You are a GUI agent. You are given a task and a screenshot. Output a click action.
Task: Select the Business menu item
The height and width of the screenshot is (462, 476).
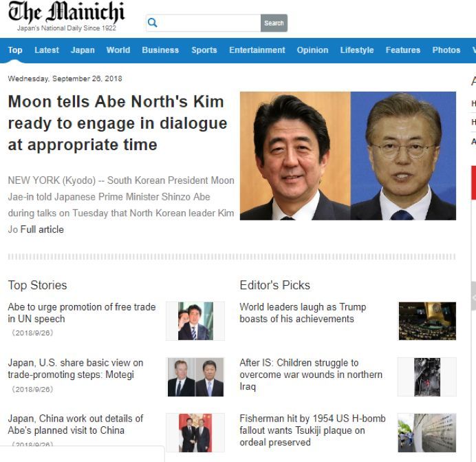[160, 50]
